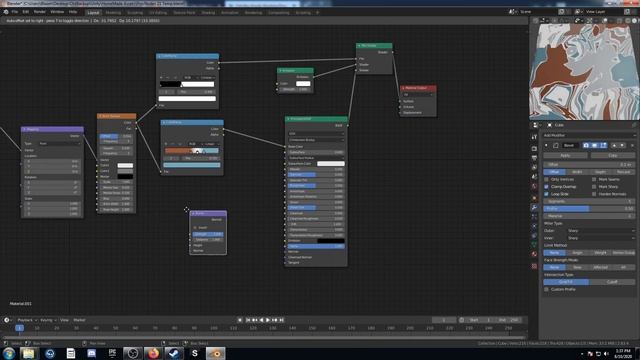The width and height of the screenshot is (640, 360).
Task: Open the Render menu
Action: tap(39, 12)
